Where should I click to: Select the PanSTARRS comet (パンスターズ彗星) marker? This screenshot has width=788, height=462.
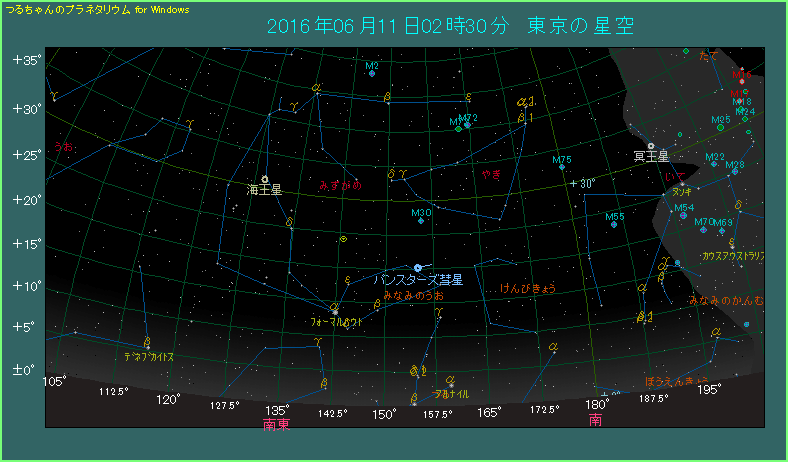point(417,268)
